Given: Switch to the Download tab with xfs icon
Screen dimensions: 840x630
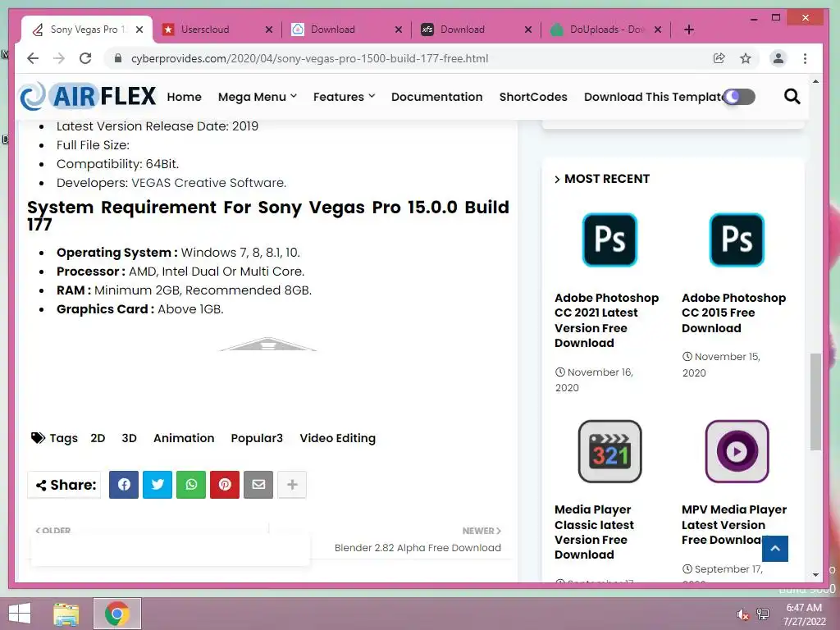Looking at the screenshot, I should pos(463,30).
